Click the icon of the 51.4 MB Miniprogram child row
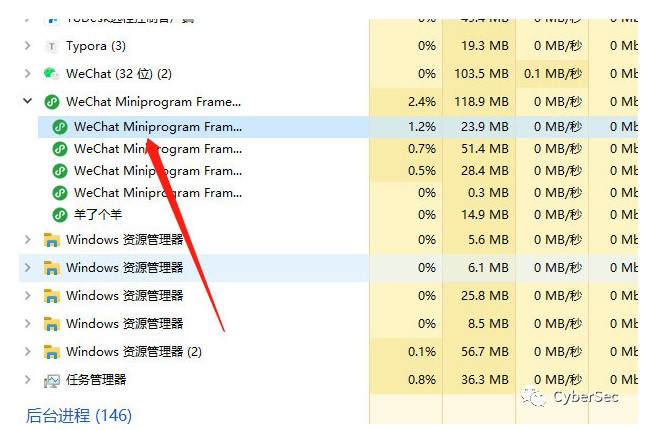Screen dimensions: 656x430 click(x=60, y=149)
